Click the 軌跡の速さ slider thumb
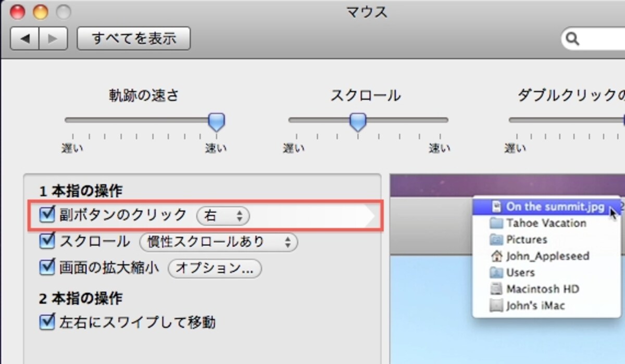625x364 pixels. tap(216, 122)
